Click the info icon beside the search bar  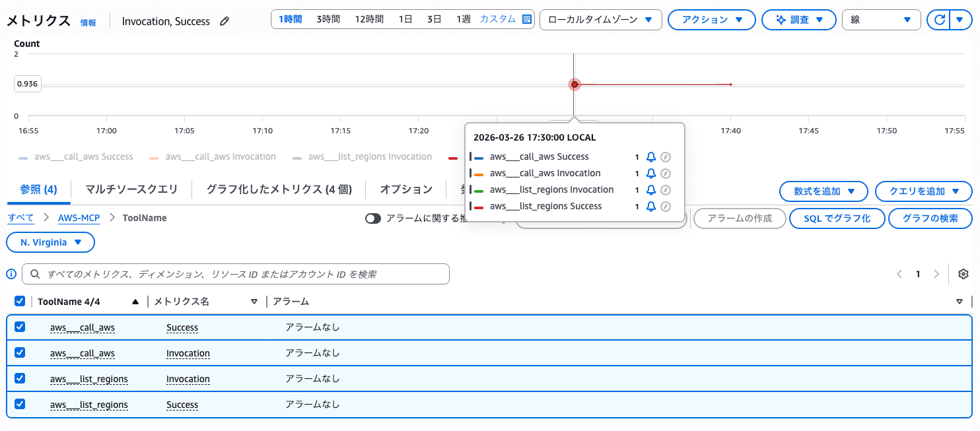coord(11,273)
